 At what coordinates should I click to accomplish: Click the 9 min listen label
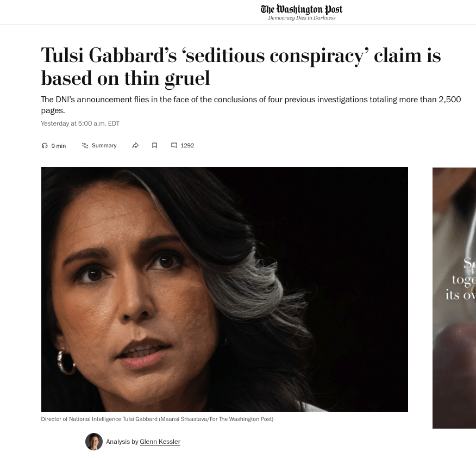coord(59,146)
